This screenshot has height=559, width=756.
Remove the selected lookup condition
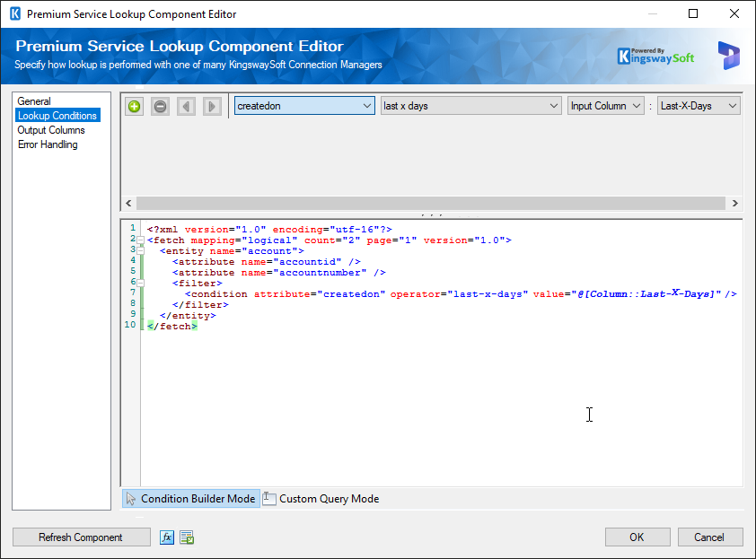point(160,106)
